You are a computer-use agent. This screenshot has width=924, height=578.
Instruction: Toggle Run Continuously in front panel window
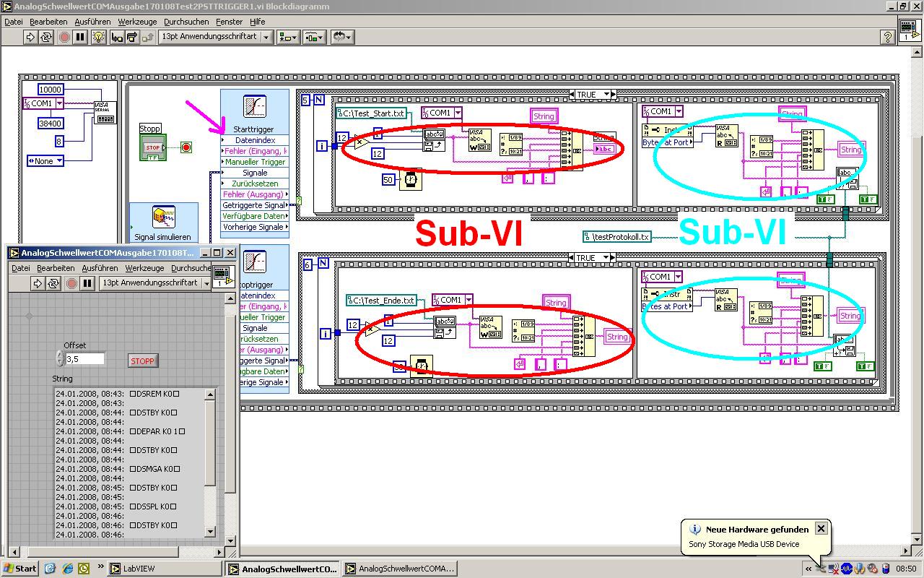pos(53,283)
